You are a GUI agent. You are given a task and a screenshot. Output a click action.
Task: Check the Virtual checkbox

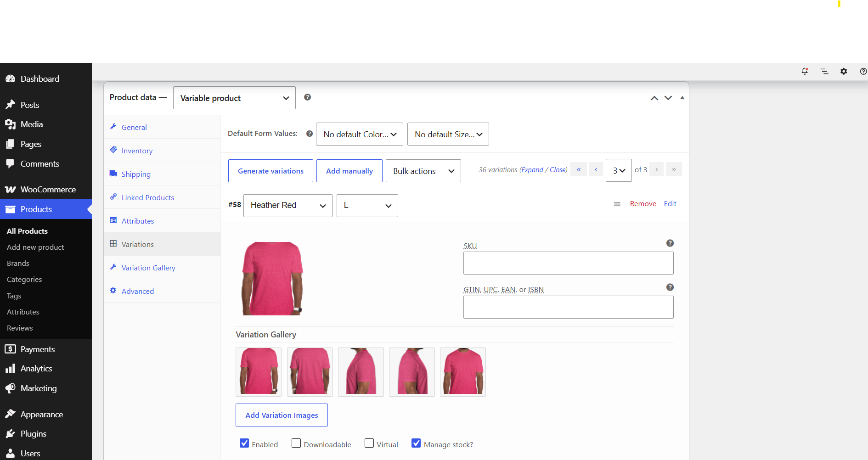[x=369, y=443]
